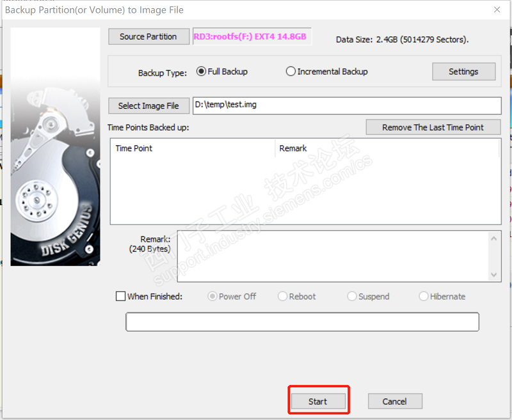Screen dimensions: 512x420
Task: Click the Backup Type label
Action: pyautogui.click(x=163, y=73)
